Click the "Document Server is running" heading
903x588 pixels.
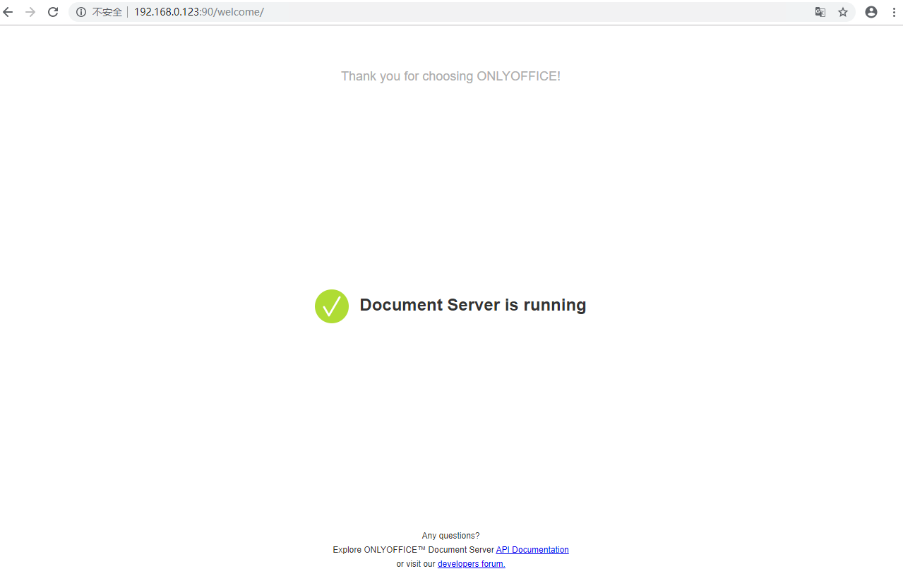point(473,305)
